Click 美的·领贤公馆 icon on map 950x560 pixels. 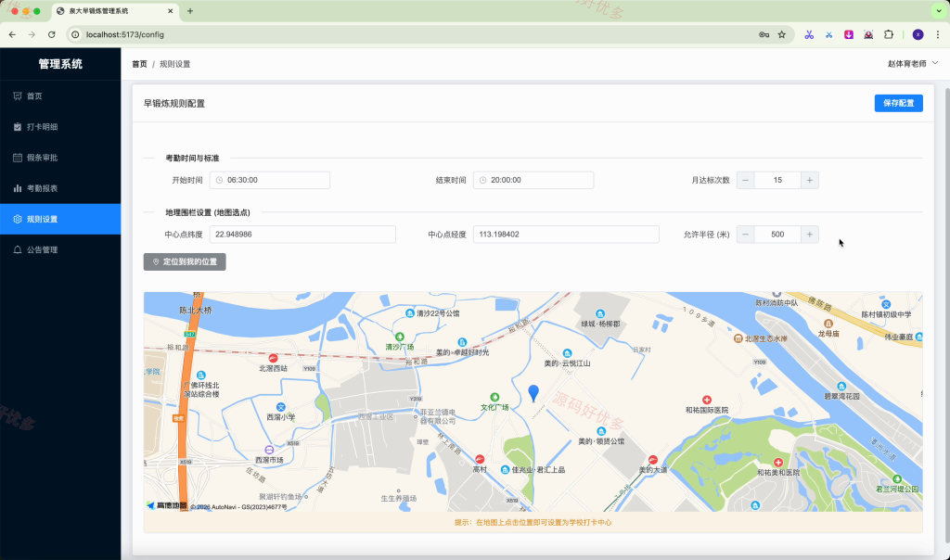click(x=601, y=431)
